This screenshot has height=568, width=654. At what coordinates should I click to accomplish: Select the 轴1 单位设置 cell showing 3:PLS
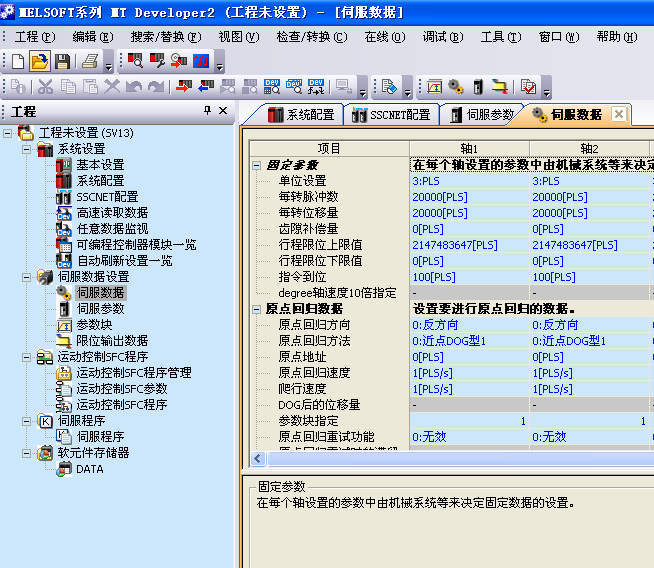coord(468,181)
